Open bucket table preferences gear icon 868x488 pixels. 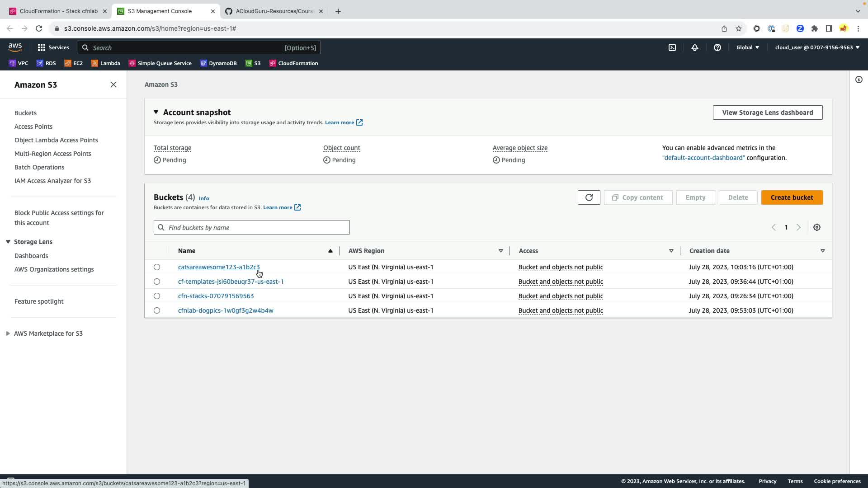817,227
